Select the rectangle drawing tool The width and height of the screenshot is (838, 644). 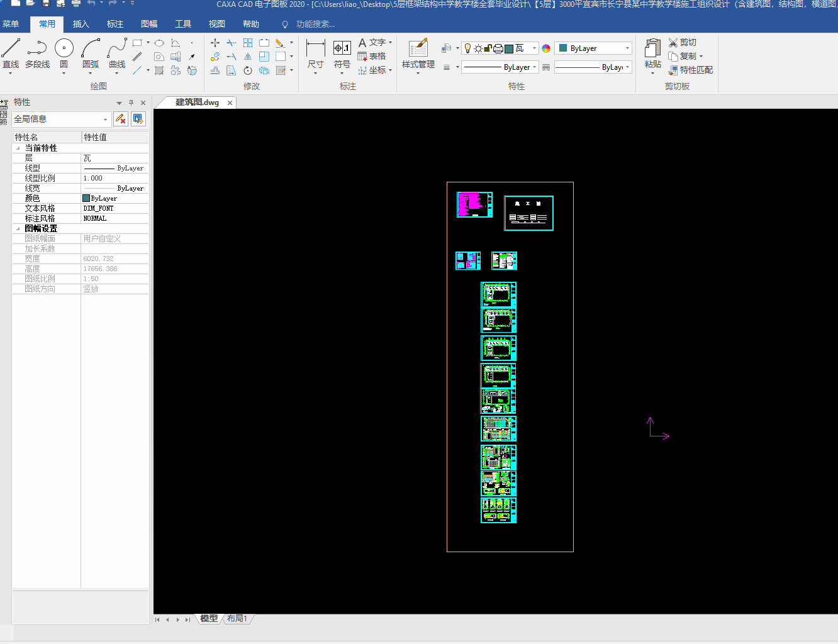coord(137,43)
